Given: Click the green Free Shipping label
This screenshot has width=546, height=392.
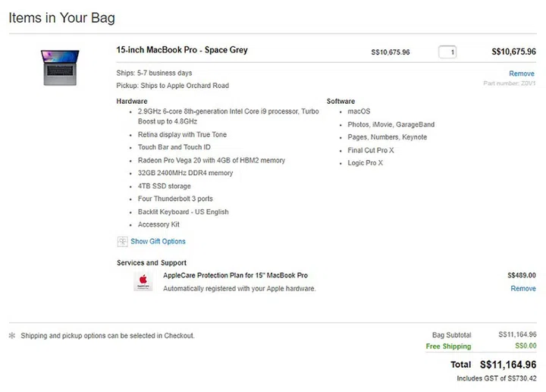Looking at the screenshot, I should [x=448, y=347].
